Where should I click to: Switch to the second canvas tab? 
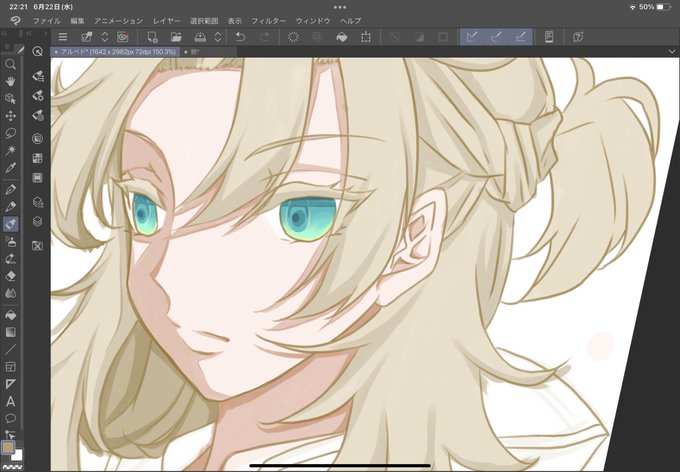coord(208,52)
